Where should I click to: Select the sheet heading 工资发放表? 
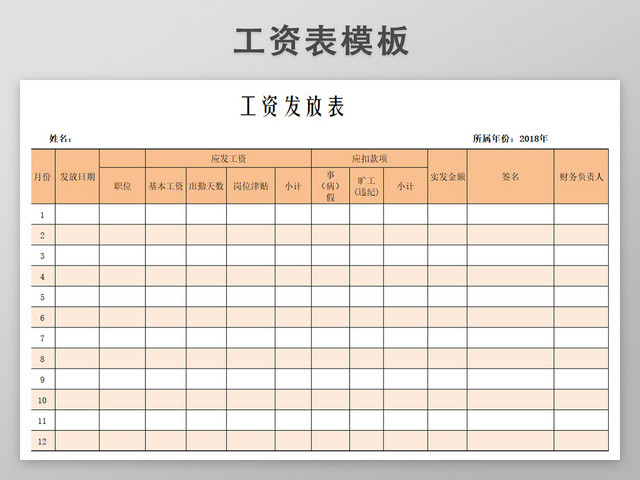(292, 106)
